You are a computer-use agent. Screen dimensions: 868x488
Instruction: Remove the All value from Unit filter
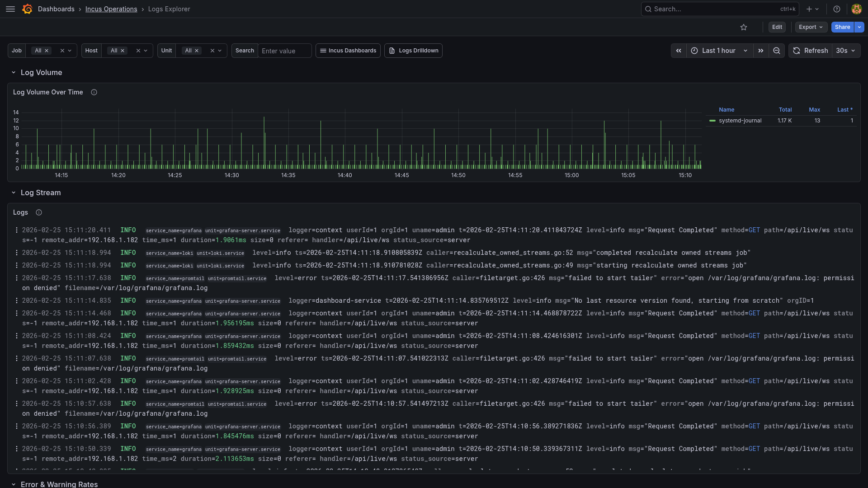[197, 51]
